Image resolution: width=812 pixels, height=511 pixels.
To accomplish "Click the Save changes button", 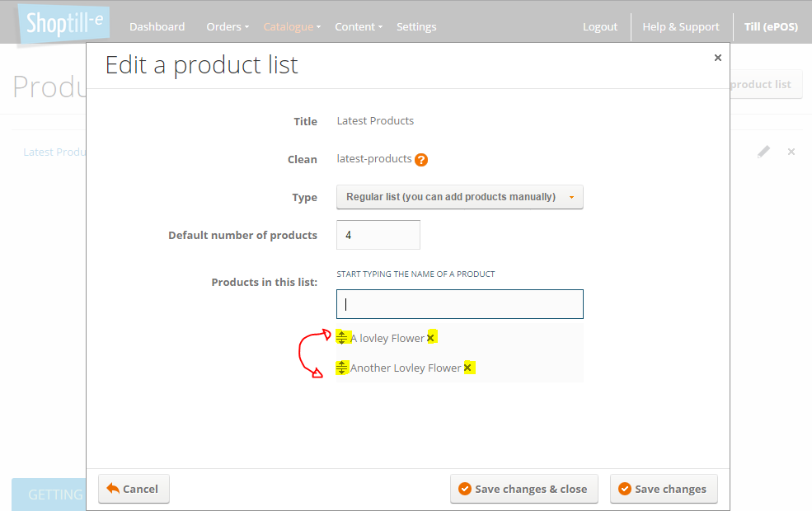I will (664, 489).
